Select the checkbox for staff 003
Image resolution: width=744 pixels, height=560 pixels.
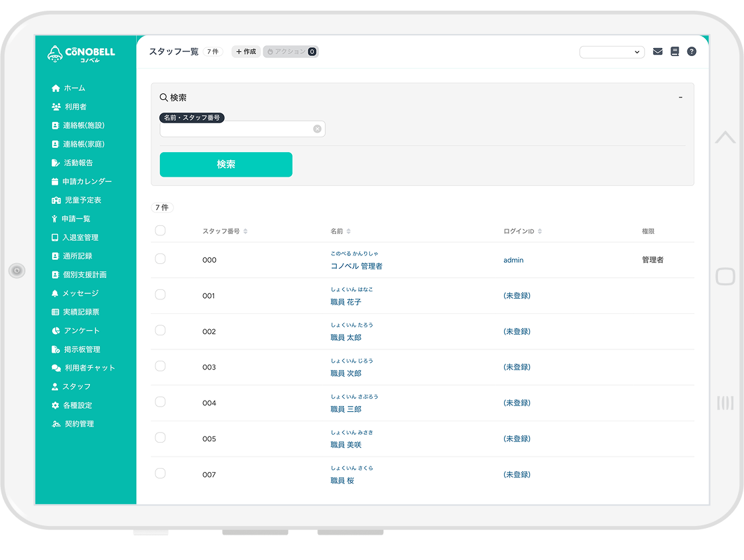click(x=160, y=366)
